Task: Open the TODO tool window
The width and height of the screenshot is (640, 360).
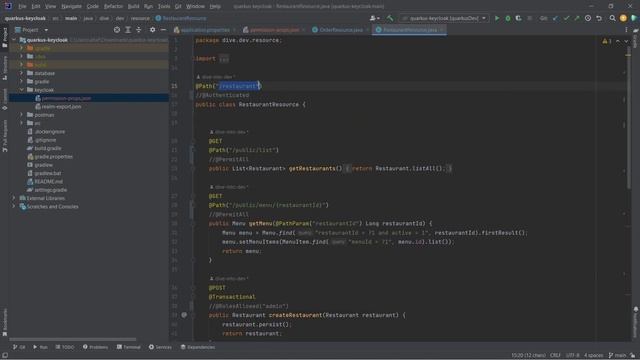Action: [65, 347]
